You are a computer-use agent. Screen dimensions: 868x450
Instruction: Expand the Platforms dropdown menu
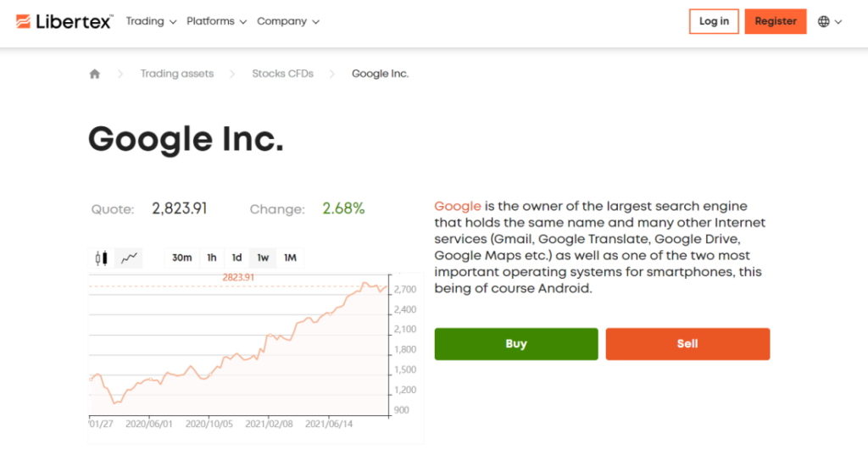pos(216,21)
